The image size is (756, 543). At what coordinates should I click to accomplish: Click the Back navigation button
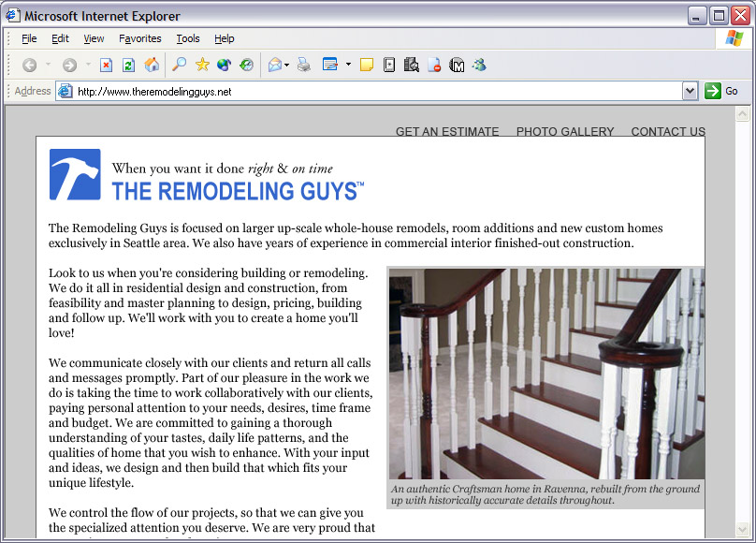[x=29, y=66]
